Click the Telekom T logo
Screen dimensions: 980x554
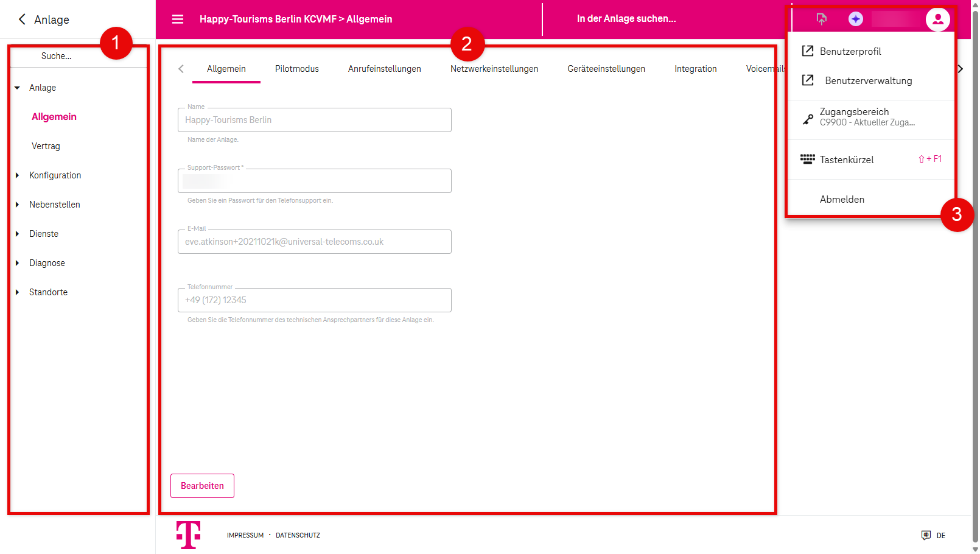click(x=189, y=535)
